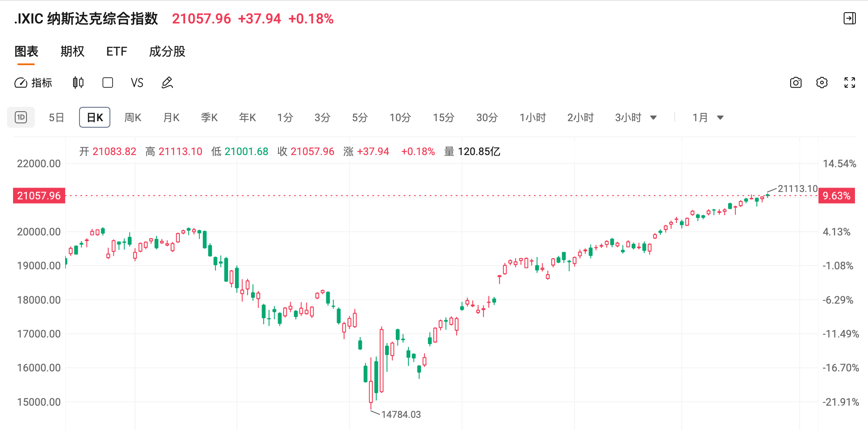The height and width of the screenshot is (430, 868).
Task: Take a chart screenshot with camera icon
Action: point(795,83)
